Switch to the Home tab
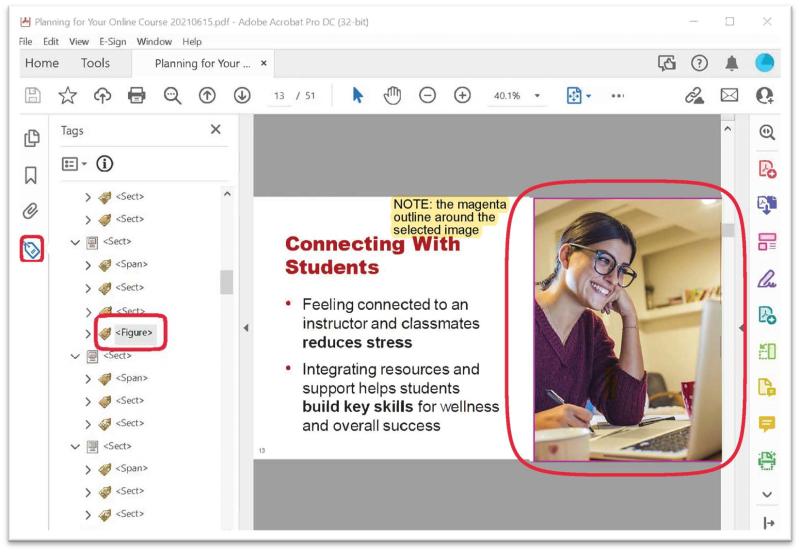The image size is (800, 552). click(x=42, y=63)
